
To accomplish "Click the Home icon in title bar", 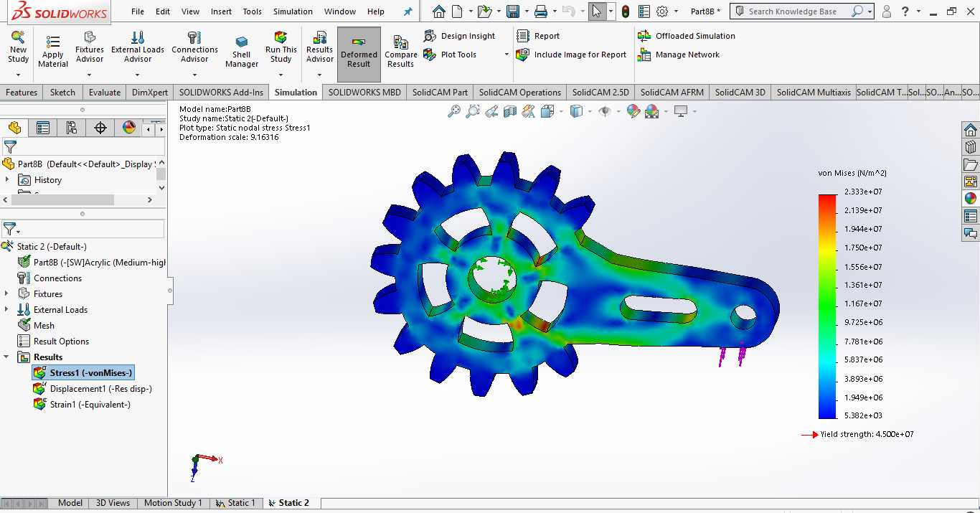I will click(x=439, y=11).
